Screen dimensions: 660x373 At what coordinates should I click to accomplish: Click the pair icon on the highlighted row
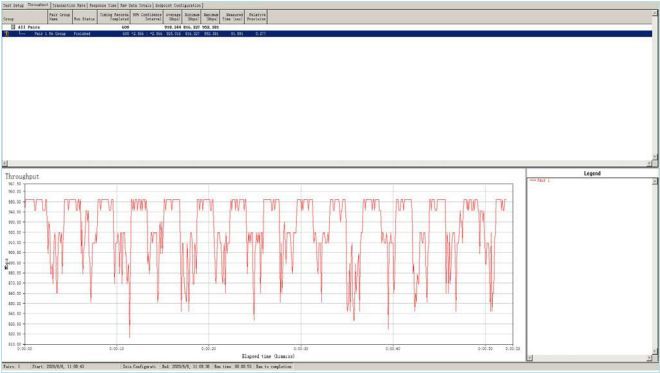point(7,33)
